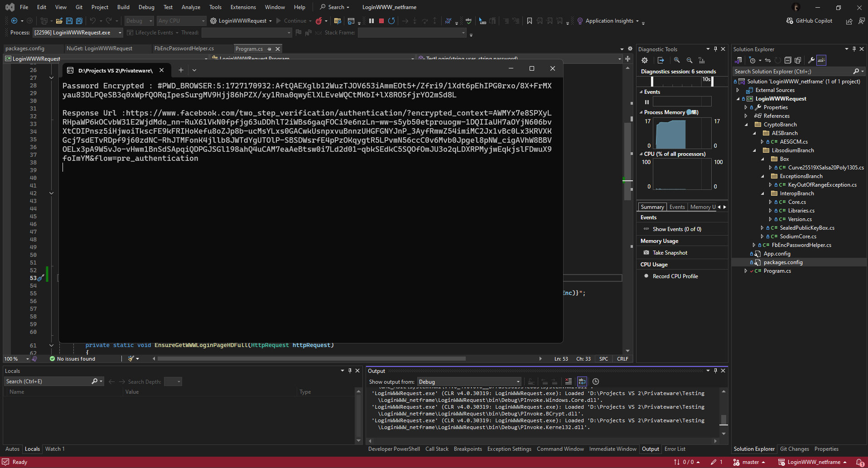This screenshot has width=868, height=468.
Task: Open the Error List tab
Action: tap(675, 449)
